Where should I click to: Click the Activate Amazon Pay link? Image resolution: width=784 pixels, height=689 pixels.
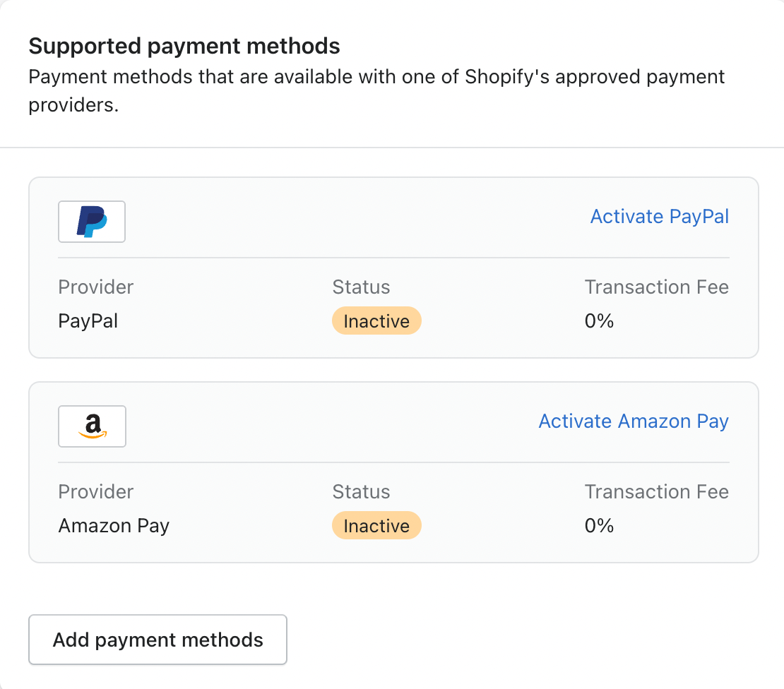[634, 421]
